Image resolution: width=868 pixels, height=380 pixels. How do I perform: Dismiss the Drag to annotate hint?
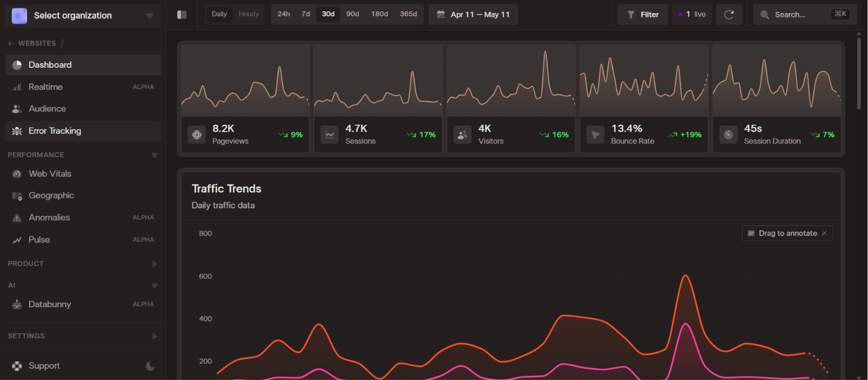(824, 233)
